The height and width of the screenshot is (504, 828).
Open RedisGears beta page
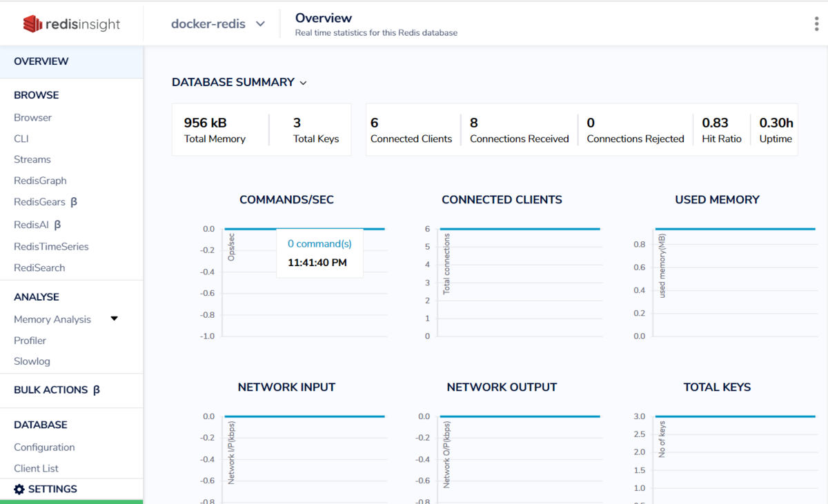[46, 202]
